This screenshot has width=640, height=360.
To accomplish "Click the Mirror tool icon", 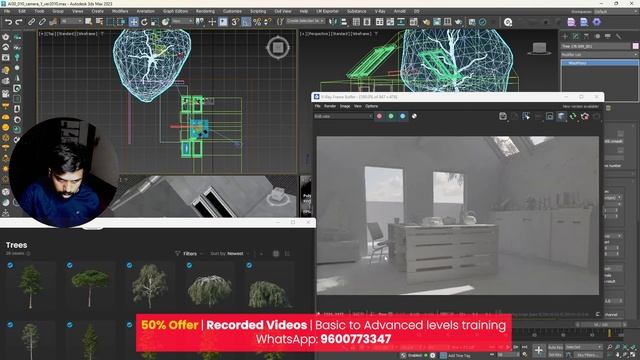I will 333,22.
